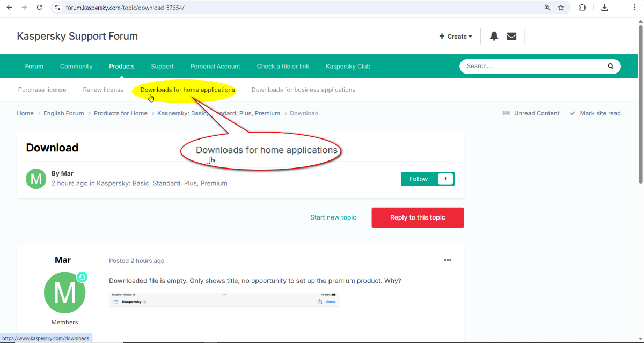Open the Chrome three-dot menu

(x=635, y=8)
